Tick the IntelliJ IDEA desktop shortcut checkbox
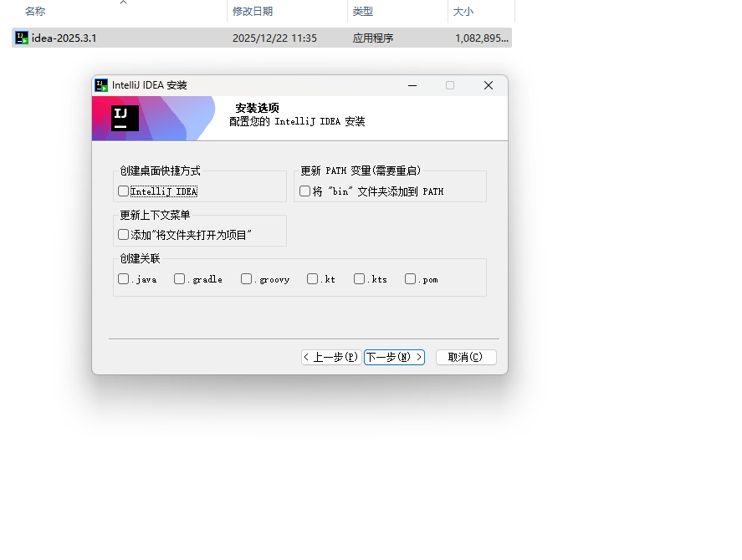Screen dimensions: 742x560 pos(124,191)
